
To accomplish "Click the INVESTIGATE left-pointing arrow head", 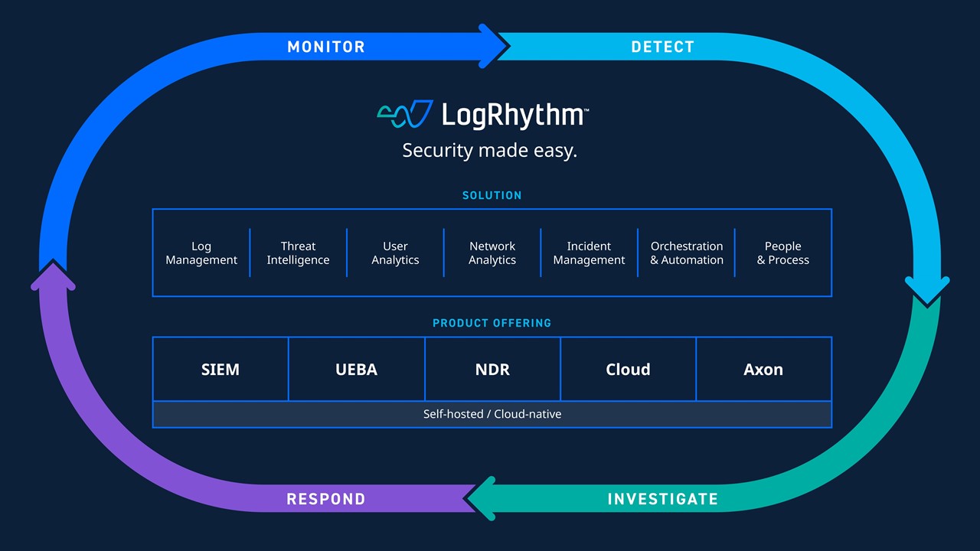I will pos(482,499).
